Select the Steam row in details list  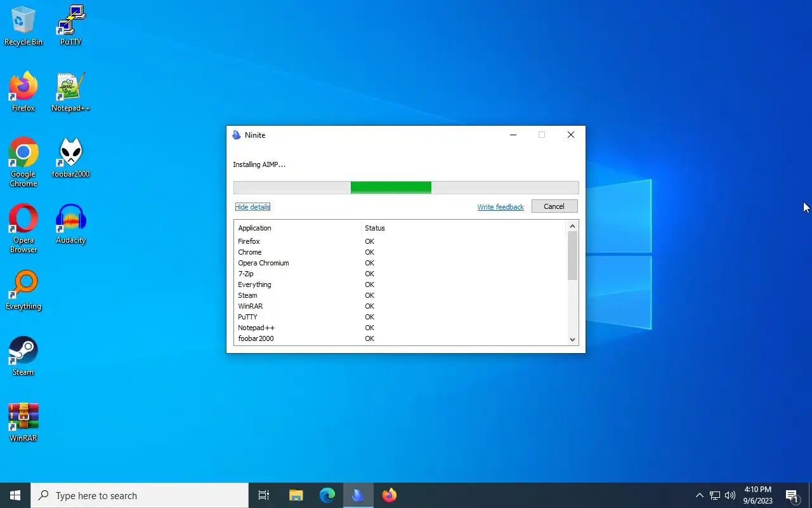pos(400,295)
